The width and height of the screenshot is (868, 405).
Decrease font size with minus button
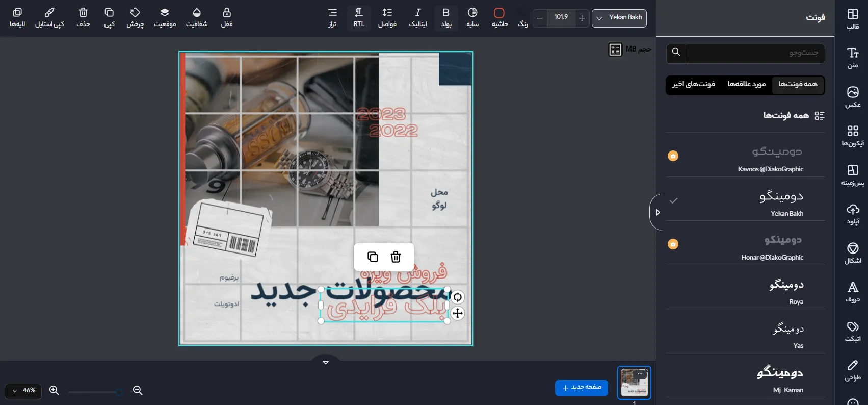(540, 18)
